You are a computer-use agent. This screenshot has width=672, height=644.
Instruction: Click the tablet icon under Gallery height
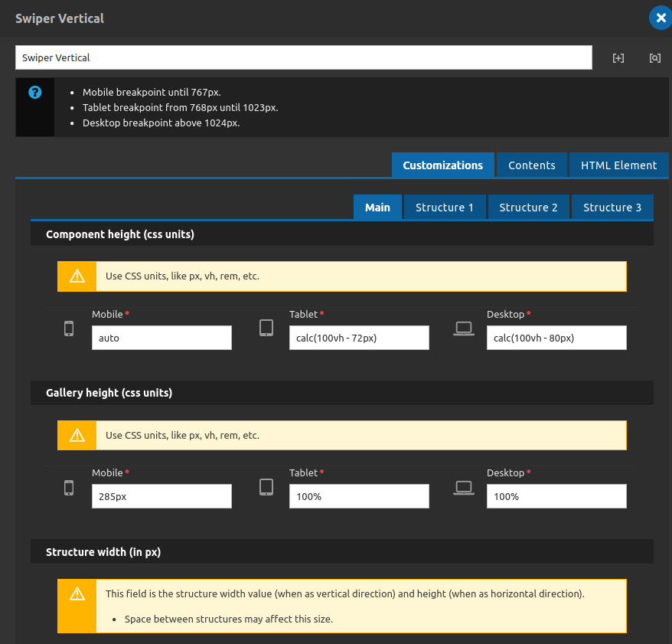(x=266, y=487)
